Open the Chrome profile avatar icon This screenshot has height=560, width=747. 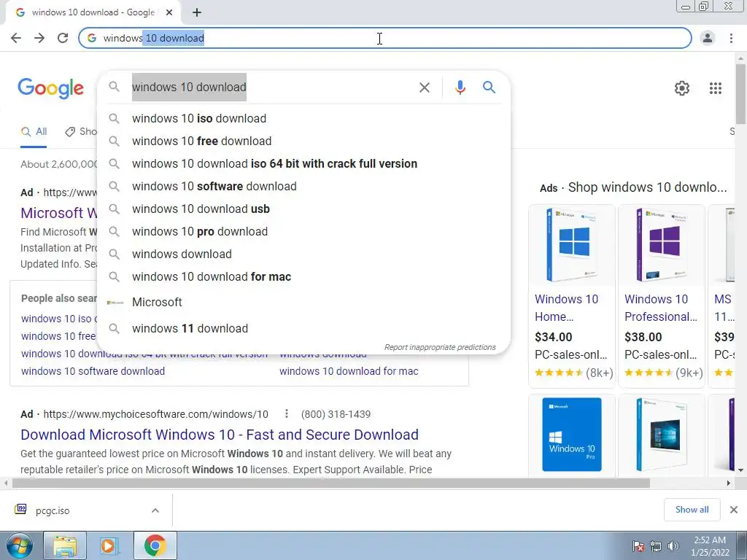click(x=708, y=38)
